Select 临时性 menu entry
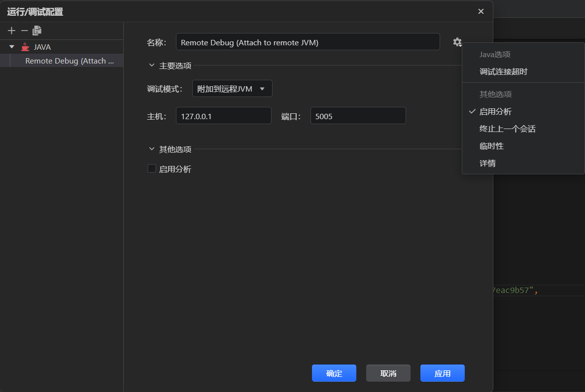The width and height of the screenshot is (585, 392). coord(523,146)
